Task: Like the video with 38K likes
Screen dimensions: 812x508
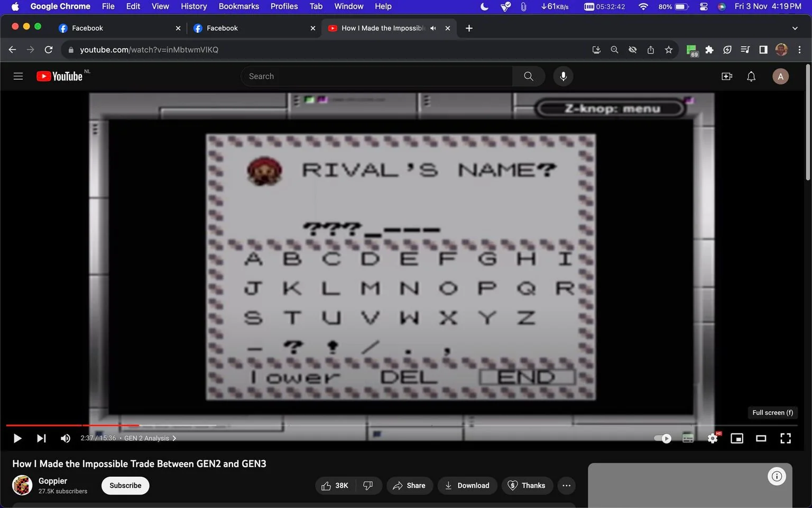Action: click(335, 485)
